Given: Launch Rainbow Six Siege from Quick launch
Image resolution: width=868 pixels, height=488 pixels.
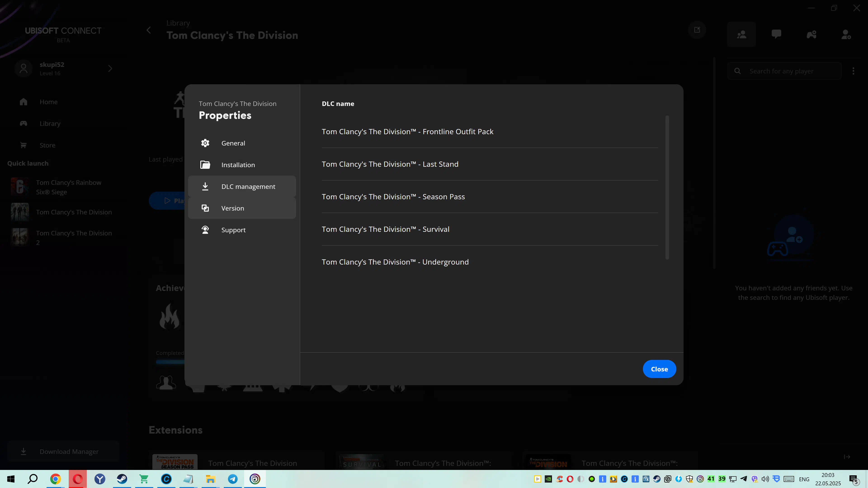Looking at the screenshot, I should tap(63, 187).
